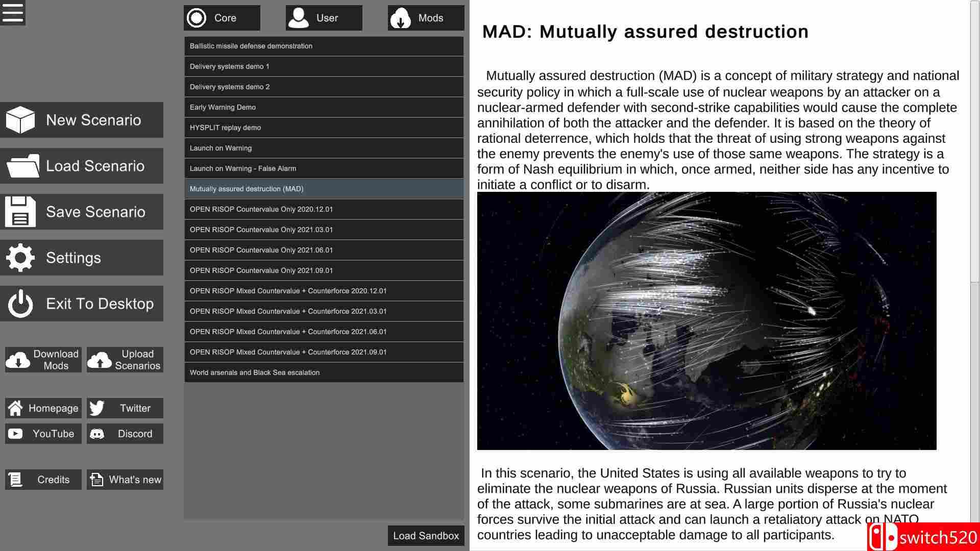980x551 pixels.
Task: Switch to the Mods scenarios tab
Action: point(426,18)
